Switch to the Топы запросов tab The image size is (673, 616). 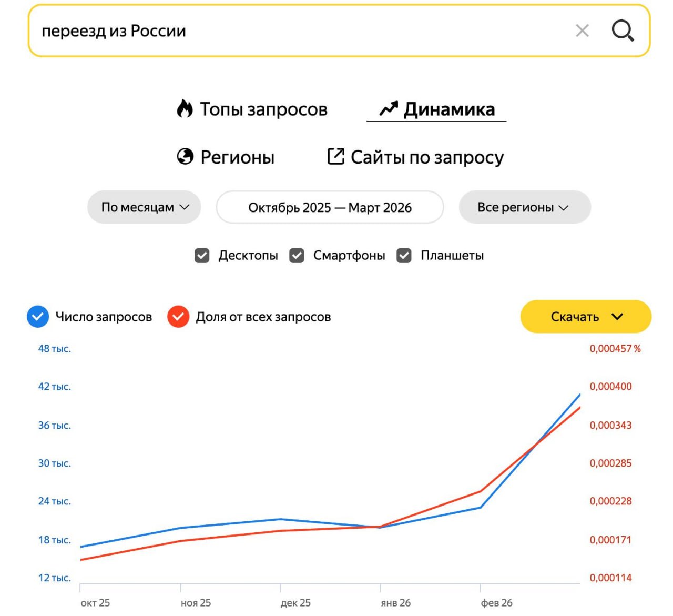(x=263, y=109)
